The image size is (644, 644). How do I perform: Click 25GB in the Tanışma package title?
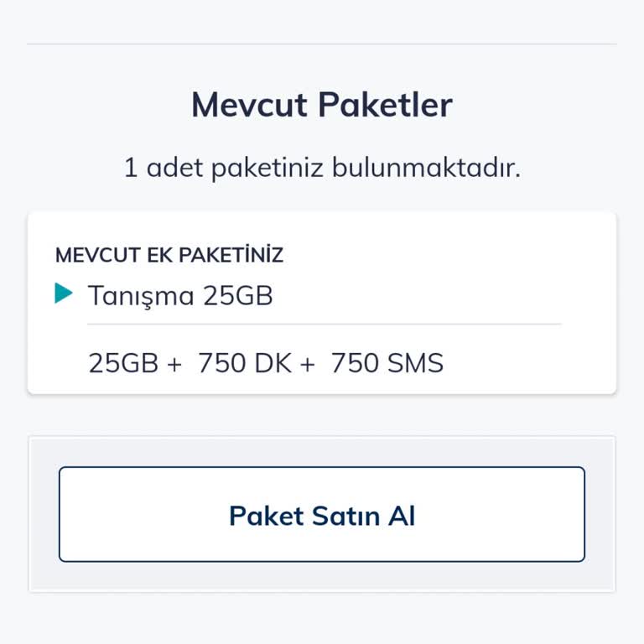click(238, 296)
